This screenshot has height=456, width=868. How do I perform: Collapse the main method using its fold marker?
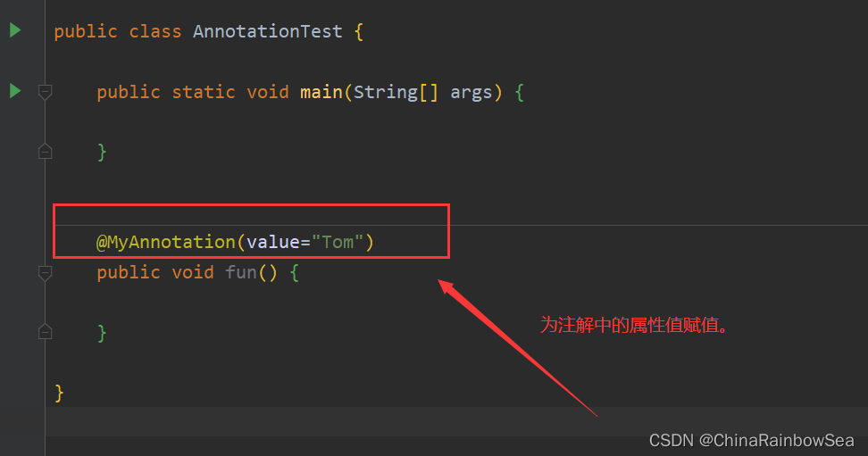click(x=45, y=91)
